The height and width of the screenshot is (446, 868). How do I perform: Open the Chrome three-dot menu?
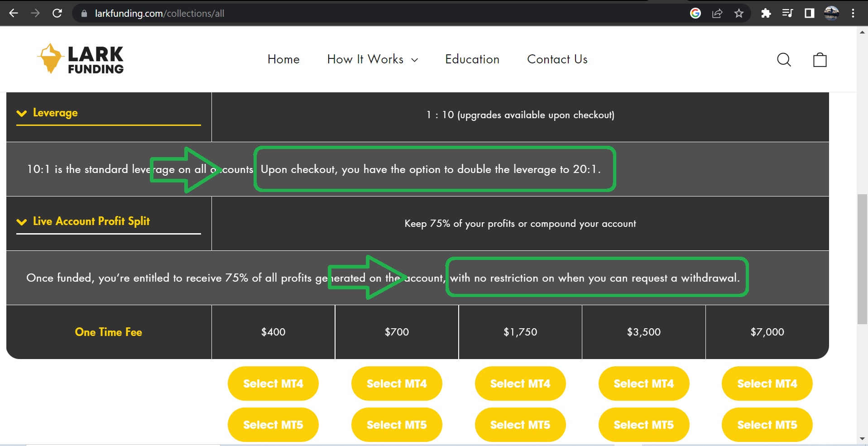(853, 13)
